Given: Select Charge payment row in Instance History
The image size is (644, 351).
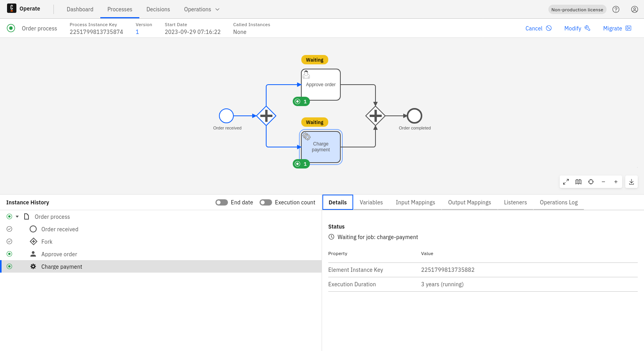Looking at the screenshot, I should 161,266.
